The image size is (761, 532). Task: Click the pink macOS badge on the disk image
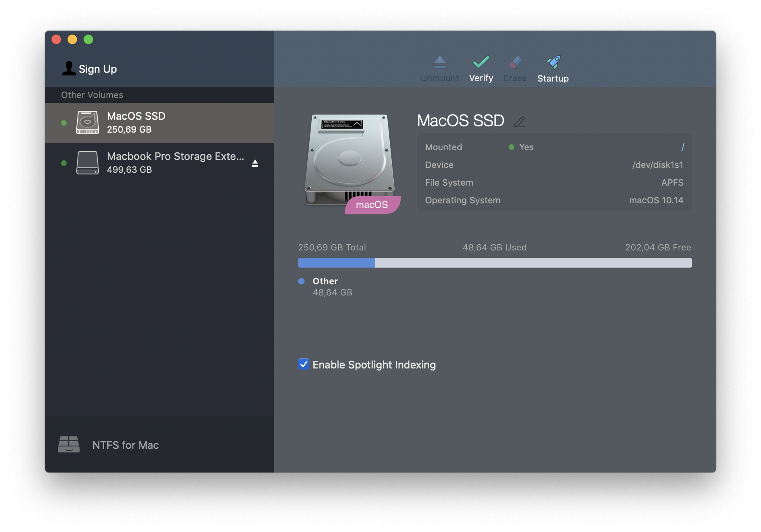(x=372, y=205)
